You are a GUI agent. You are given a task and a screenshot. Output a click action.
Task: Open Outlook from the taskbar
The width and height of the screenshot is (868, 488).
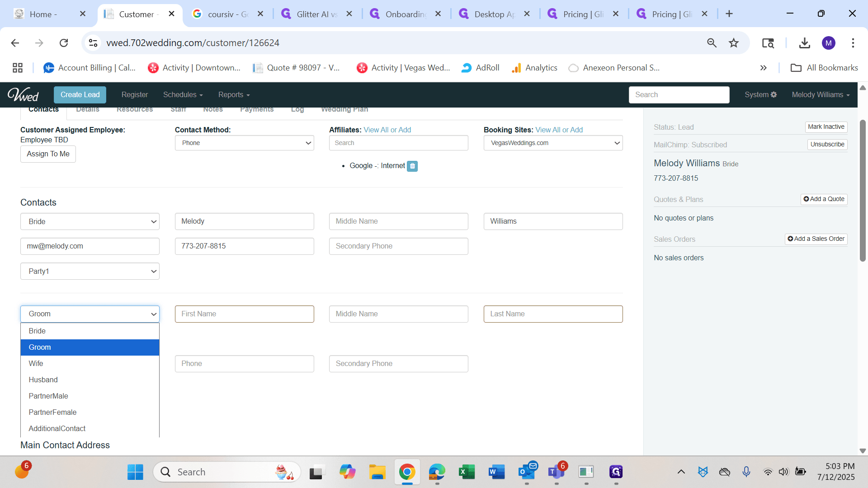pyautogui.click(x=527, y=472)
